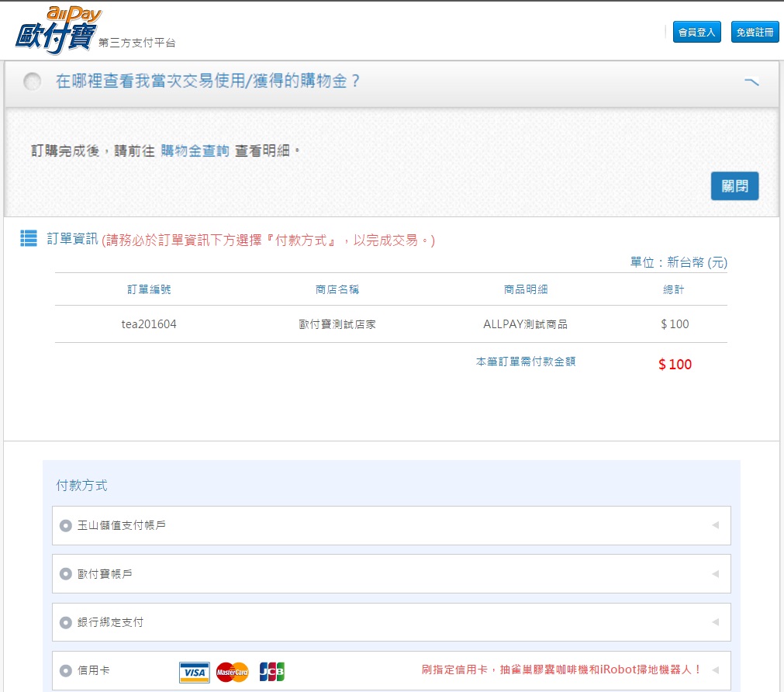Image resolution: width=784 pixels, height=692 pixels.
Task: Click the allPay 歐付寶 logo
Action: click(x=58, y=31)
